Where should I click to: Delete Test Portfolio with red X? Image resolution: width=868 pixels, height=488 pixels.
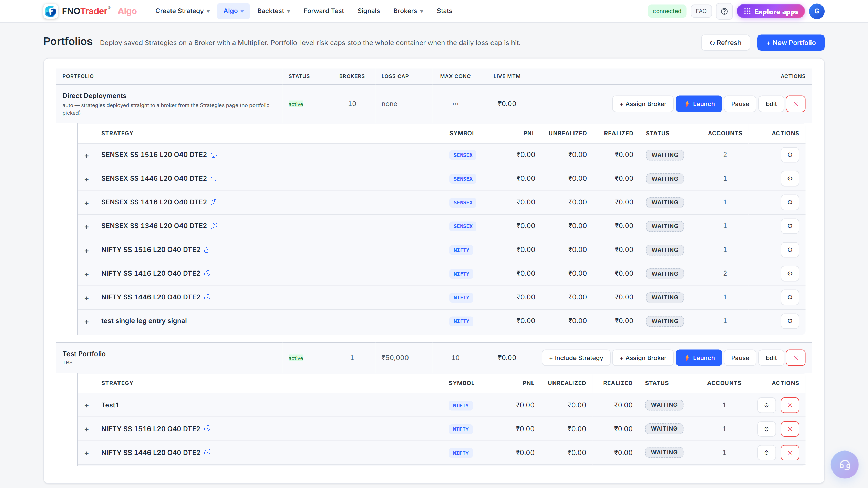point(795,358)
